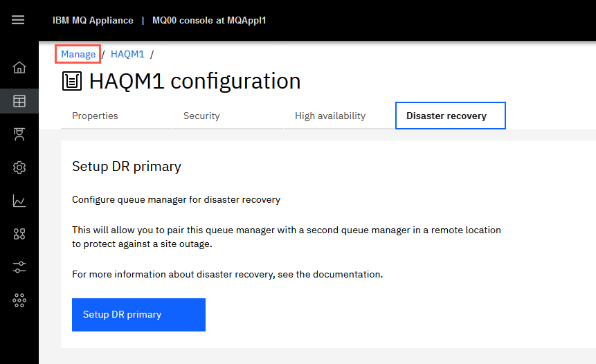Open the gear settings icon in sidebar
Screen dimensions: 596x364
click(19, 167)
